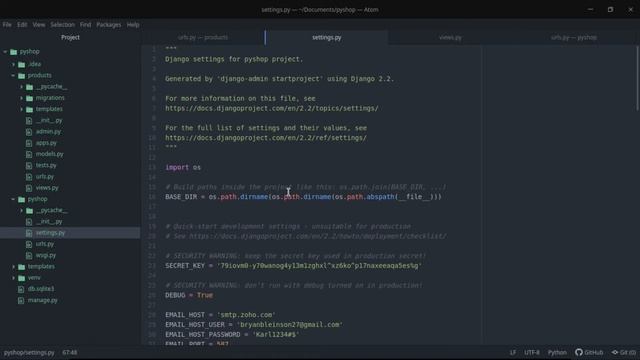The width and height of the screenshot is (640, 360).
Task: Open the Packages menu
Action: tap(109, 25)
